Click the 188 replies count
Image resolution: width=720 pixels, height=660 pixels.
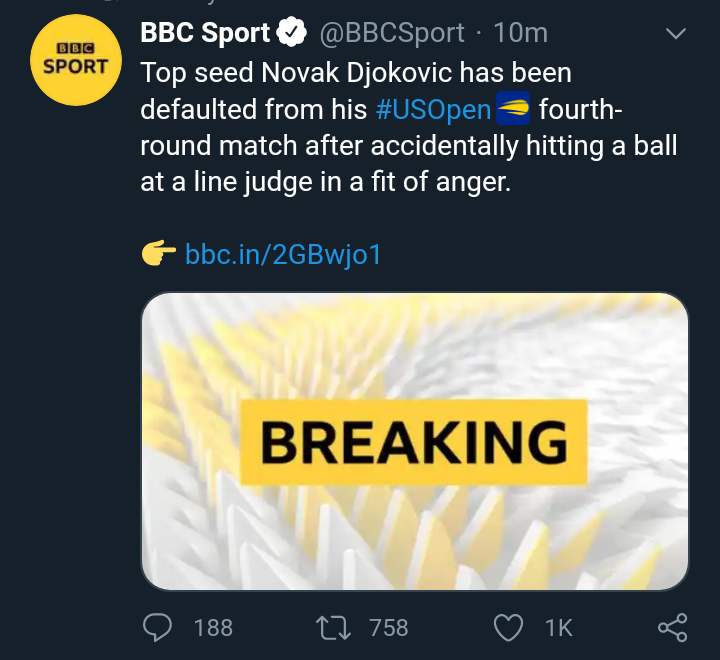213,627
